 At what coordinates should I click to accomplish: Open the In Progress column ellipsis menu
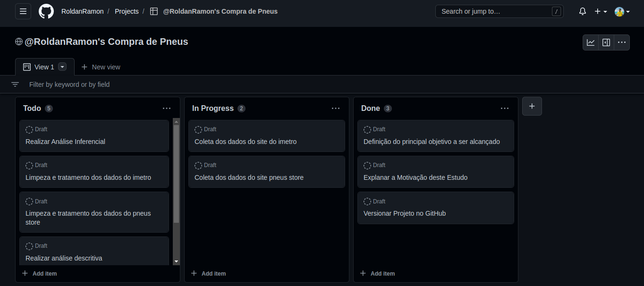(336, 108)
